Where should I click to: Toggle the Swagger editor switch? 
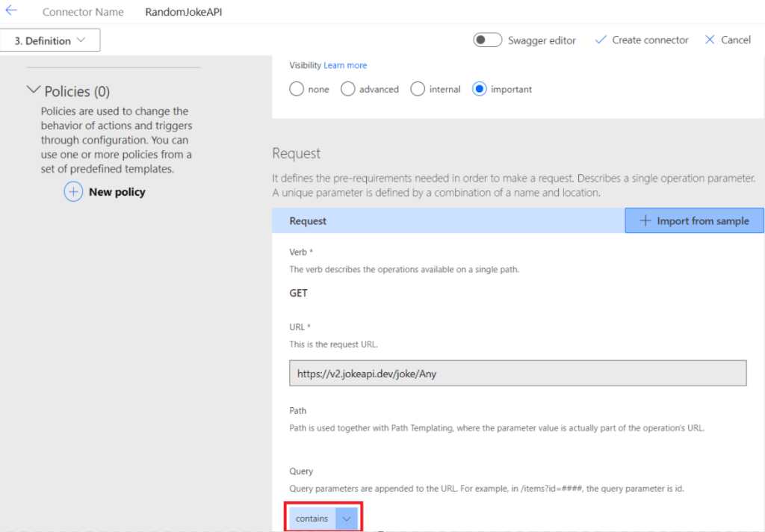pyautogui.click(x=488, y=40)
